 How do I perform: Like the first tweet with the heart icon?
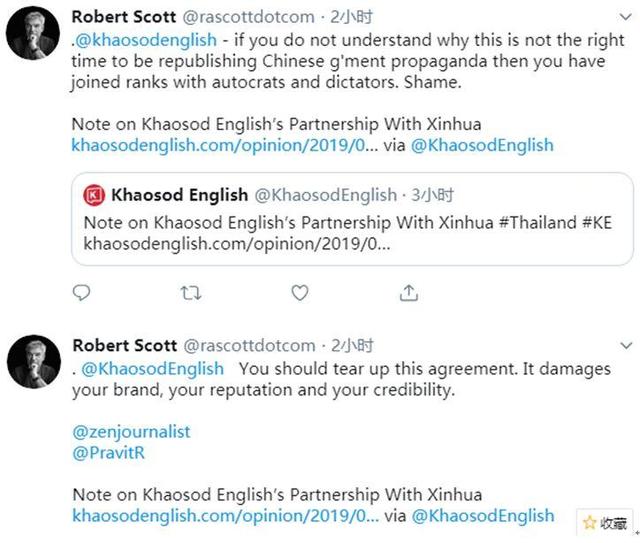click(299, 292)
